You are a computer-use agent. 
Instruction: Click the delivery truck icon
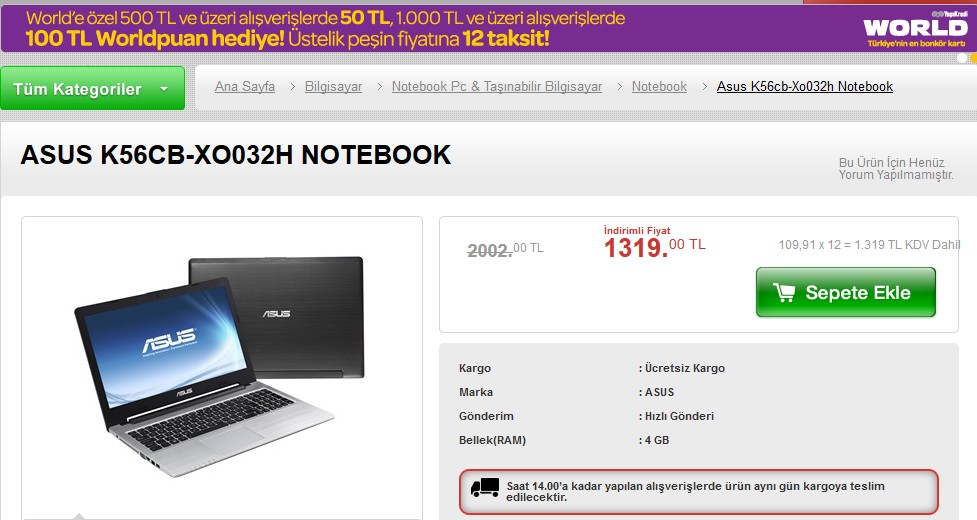485,488
